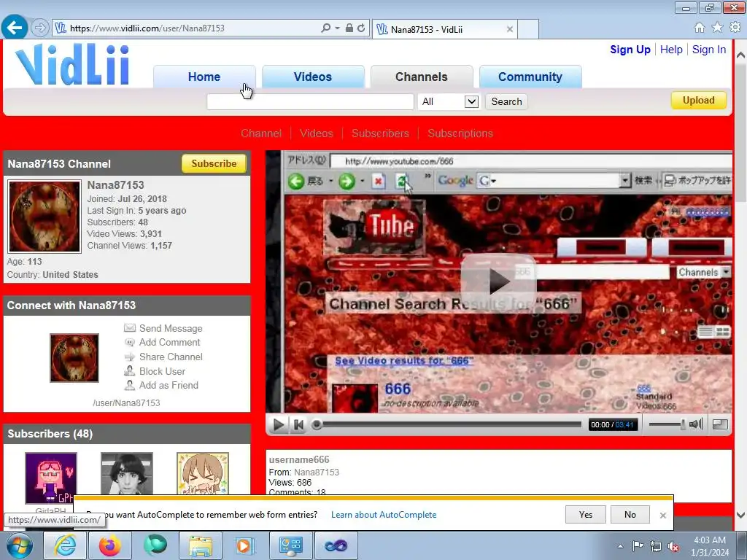Click the VidLii logo
The height and width of the screenshot is (560, 747).
pos(72,64)
